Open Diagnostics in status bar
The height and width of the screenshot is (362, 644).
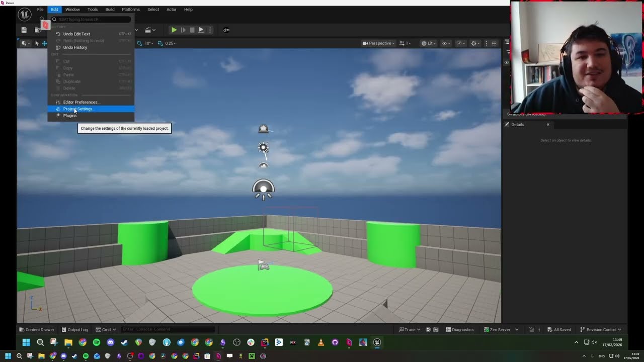click(x=460, y=330)
